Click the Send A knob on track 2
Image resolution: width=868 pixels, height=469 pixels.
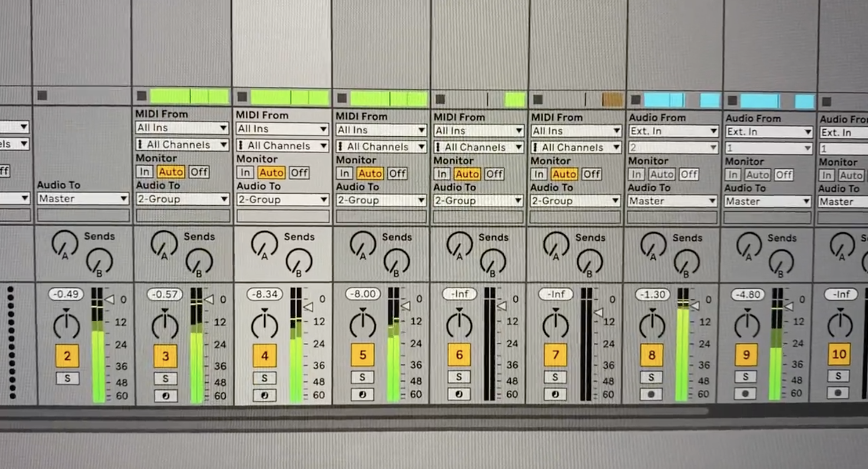tap(64, 243)
